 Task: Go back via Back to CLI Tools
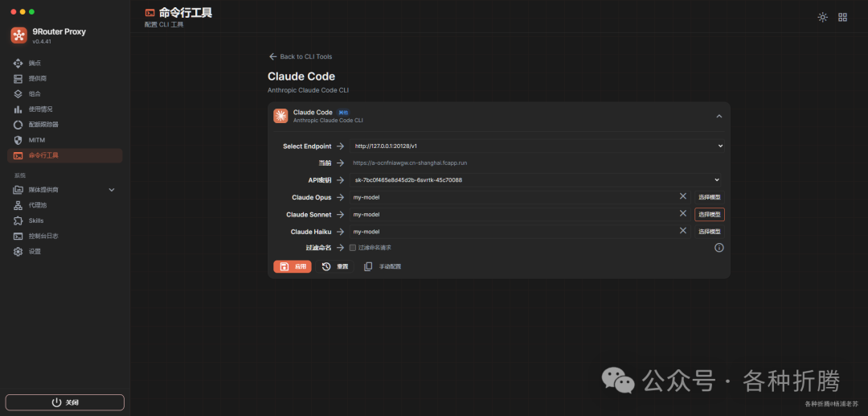[x=300, y=56]
